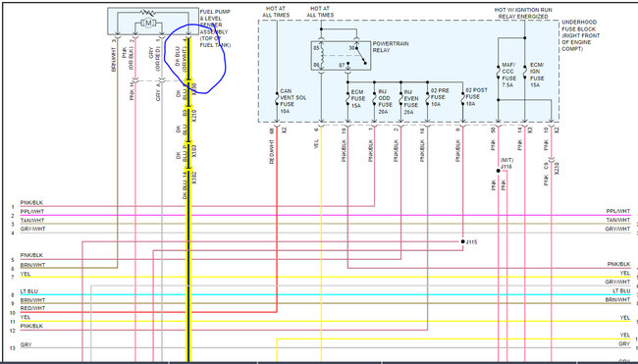This screenshot has width=638, height=364.
Task: Click relay terminal 85 label
Action: coord(316,47)
